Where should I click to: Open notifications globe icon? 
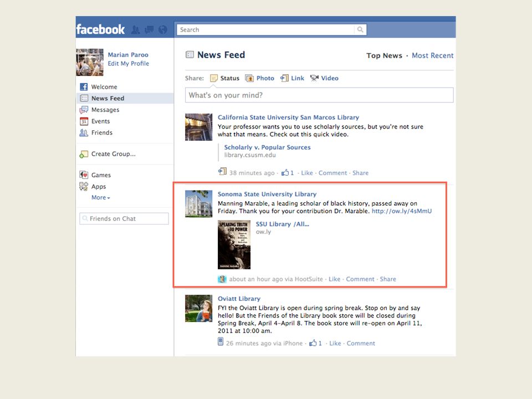point(163,30)
